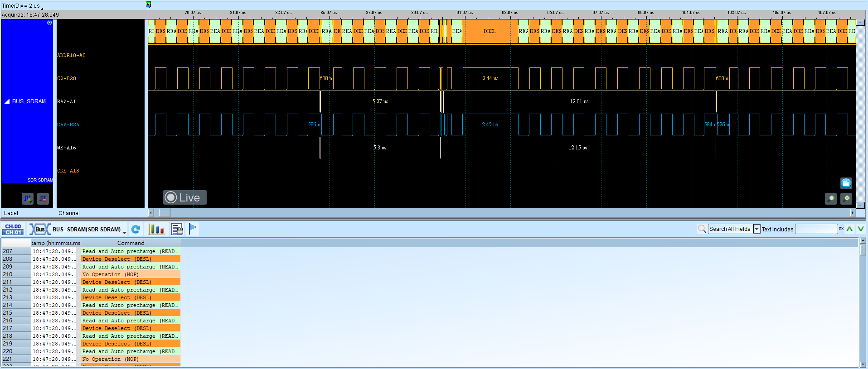Select the RAS-A1 channel label
Image resolution: width=868 pixels, height=369 pixels.
(x=66, y=101)
